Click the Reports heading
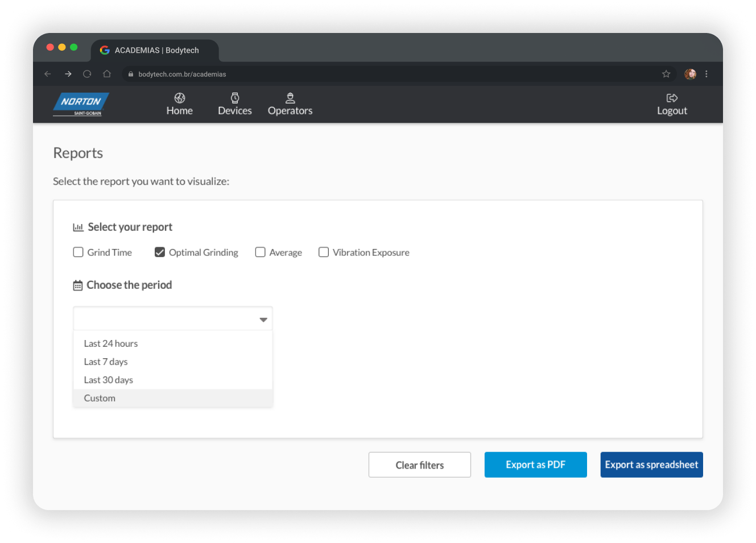 78,153
